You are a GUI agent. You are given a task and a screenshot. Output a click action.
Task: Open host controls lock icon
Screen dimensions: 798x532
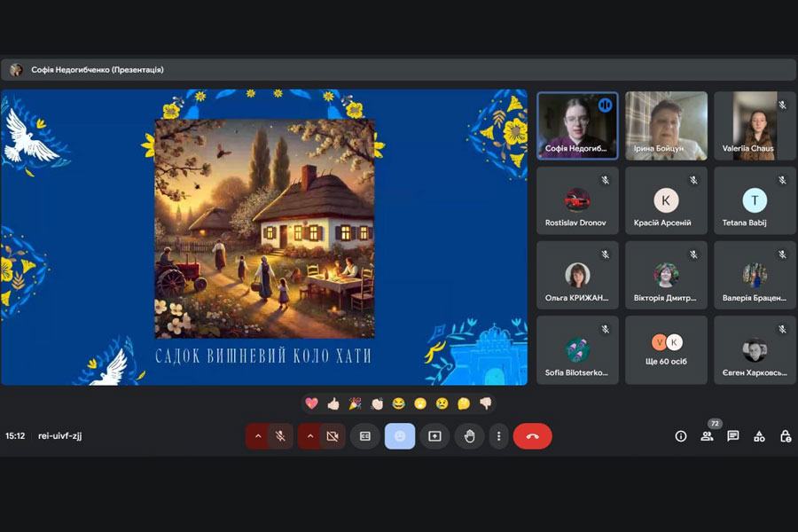coord(786,436)
